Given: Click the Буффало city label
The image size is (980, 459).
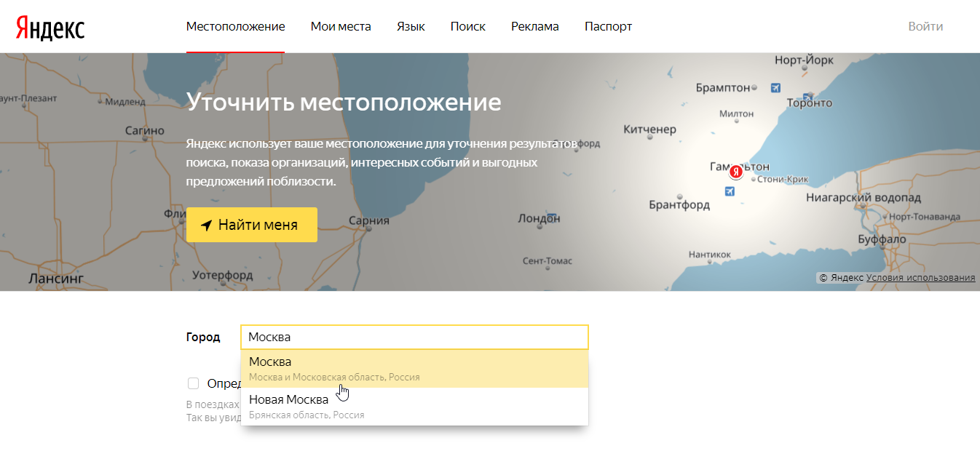Looking at the screenshot, I should (x=882, y=239).
